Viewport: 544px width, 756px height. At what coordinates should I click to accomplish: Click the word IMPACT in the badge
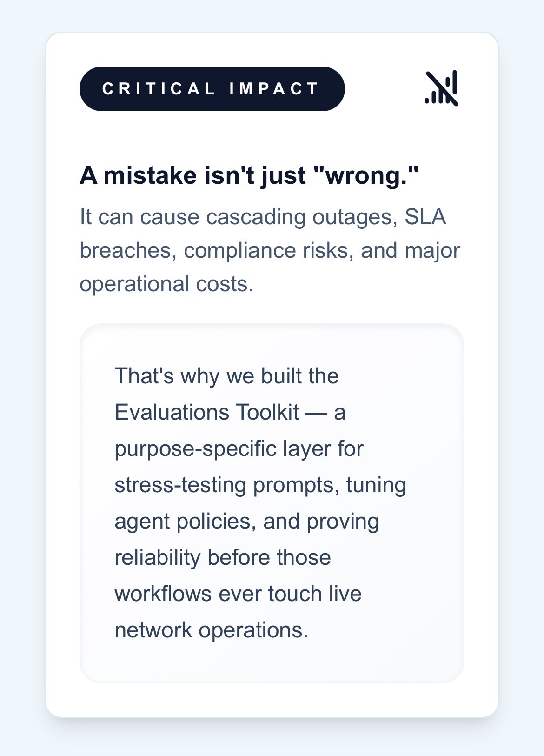click(274, 89)
